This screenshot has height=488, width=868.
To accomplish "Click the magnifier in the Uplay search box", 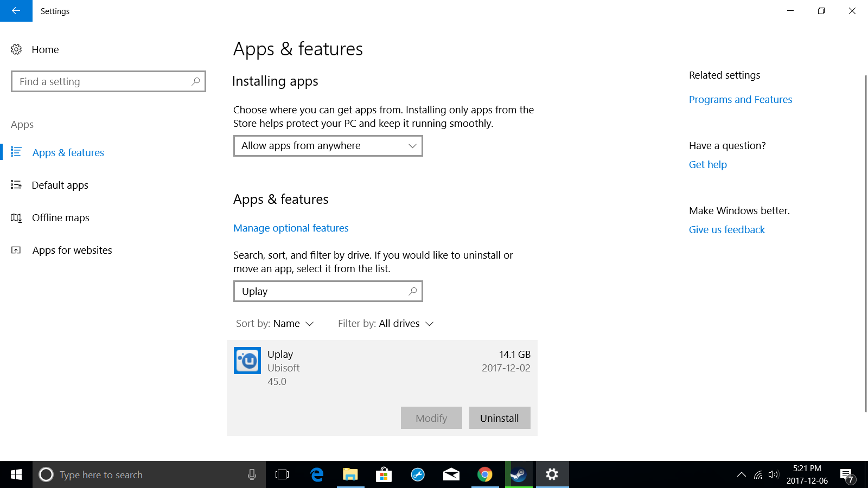I will pos(413,291).
